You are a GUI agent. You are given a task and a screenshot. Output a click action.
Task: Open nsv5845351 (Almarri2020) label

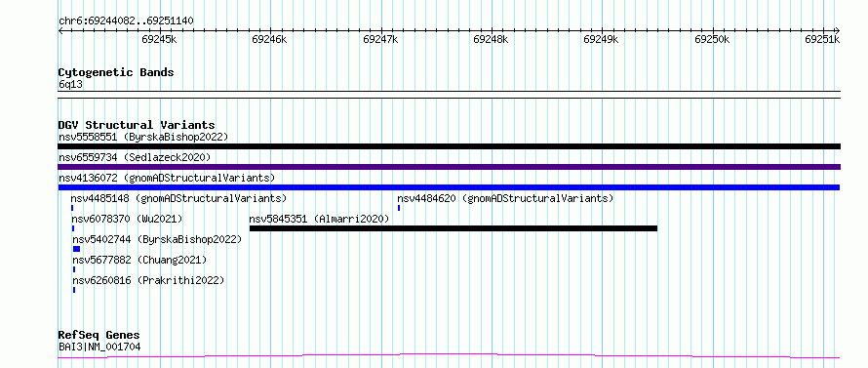click(x=320, y=219)
